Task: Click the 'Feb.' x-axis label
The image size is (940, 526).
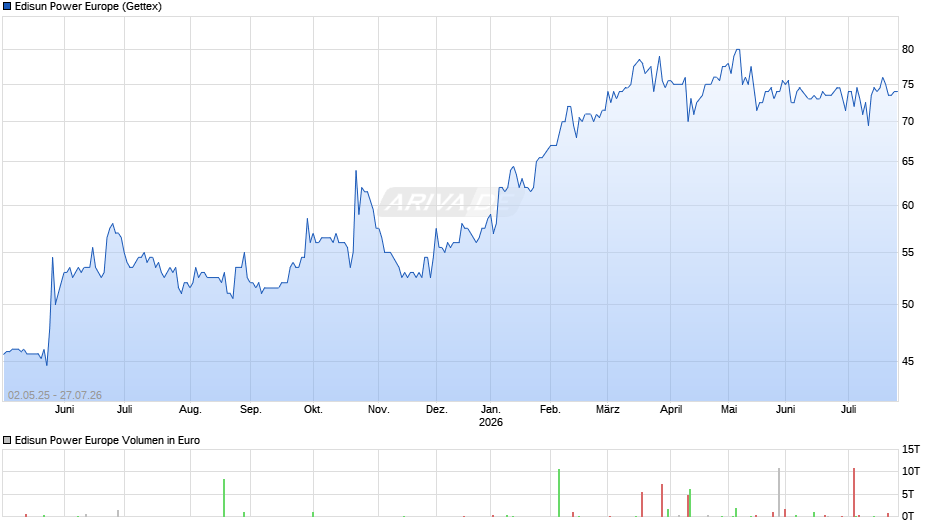Action: (x=550, y=409)
